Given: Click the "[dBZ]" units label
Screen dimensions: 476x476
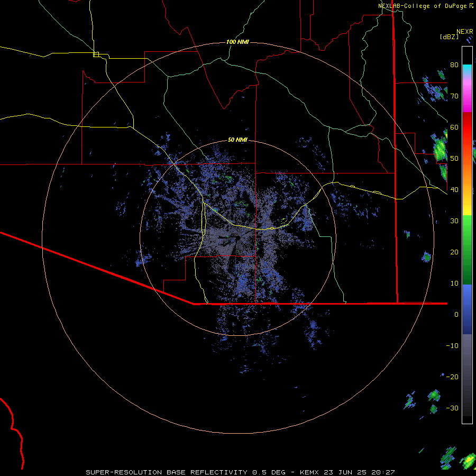Looking at the screenshot, I should pyautogui.click(x=449, y=37).
